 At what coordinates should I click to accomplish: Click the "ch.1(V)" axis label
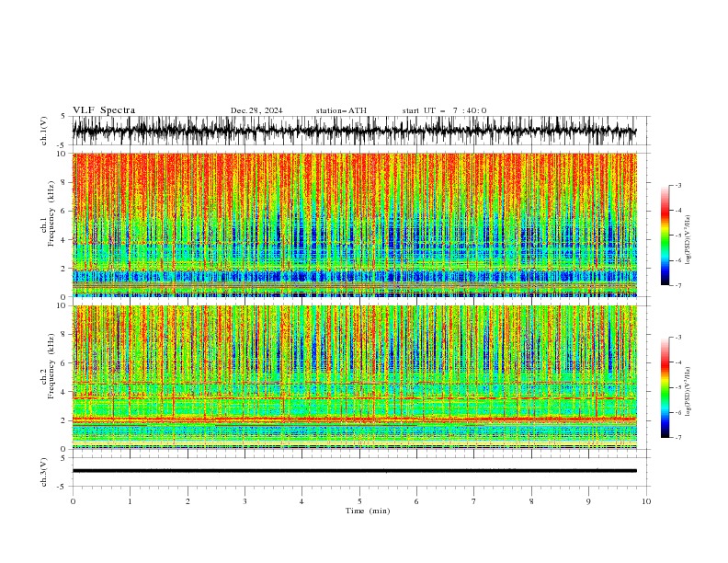click(x=44, y=131)
